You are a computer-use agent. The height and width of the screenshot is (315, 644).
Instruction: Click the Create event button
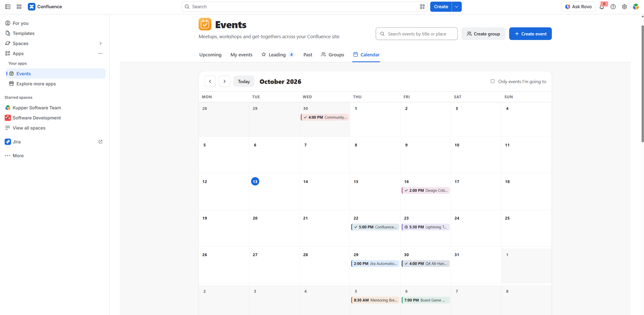[530, 34]
